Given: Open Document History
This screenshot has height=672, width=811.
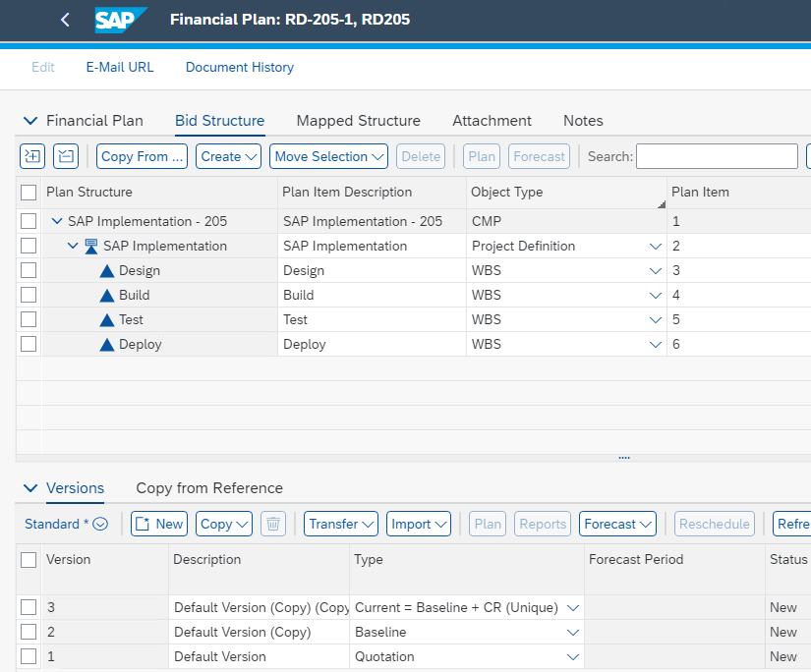Looking at the screenshot, I should pyautogui.click(x=240, y=67).
